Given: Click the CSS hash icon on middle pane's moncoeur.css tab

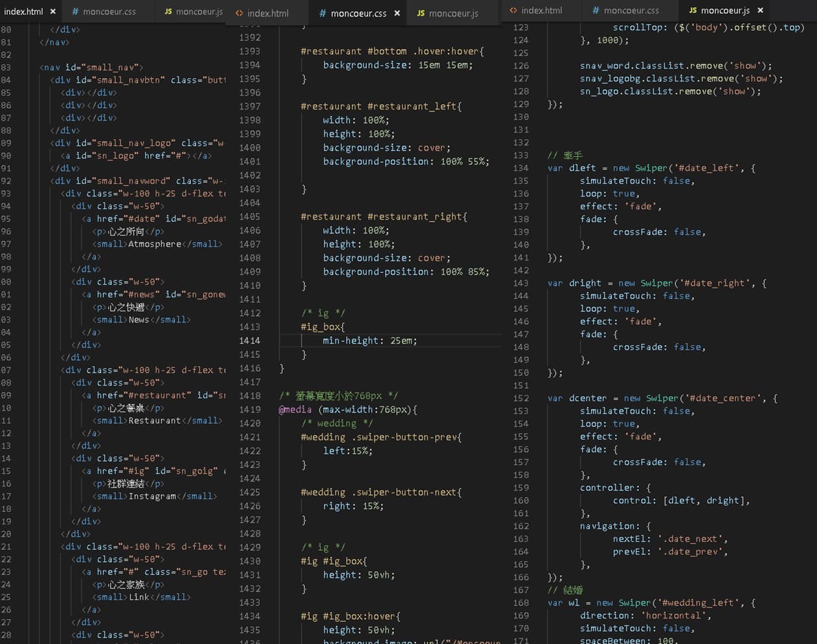Looking at the screenshot, I should [323, 13].
